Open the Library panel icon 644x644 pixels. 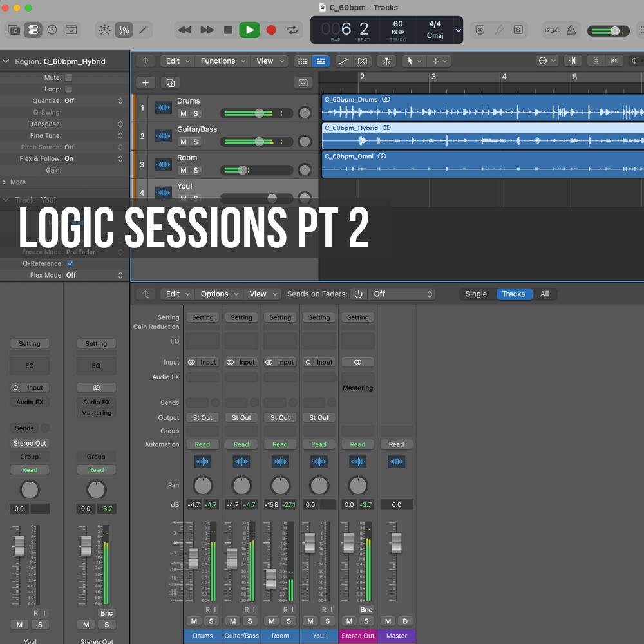tap(14, 30)
